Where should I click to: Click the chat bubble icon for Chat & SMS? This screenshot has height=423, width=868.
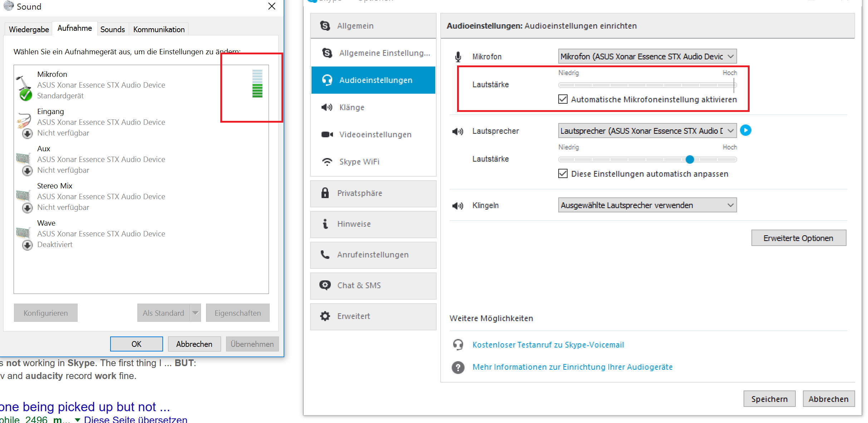coord(325,285)
